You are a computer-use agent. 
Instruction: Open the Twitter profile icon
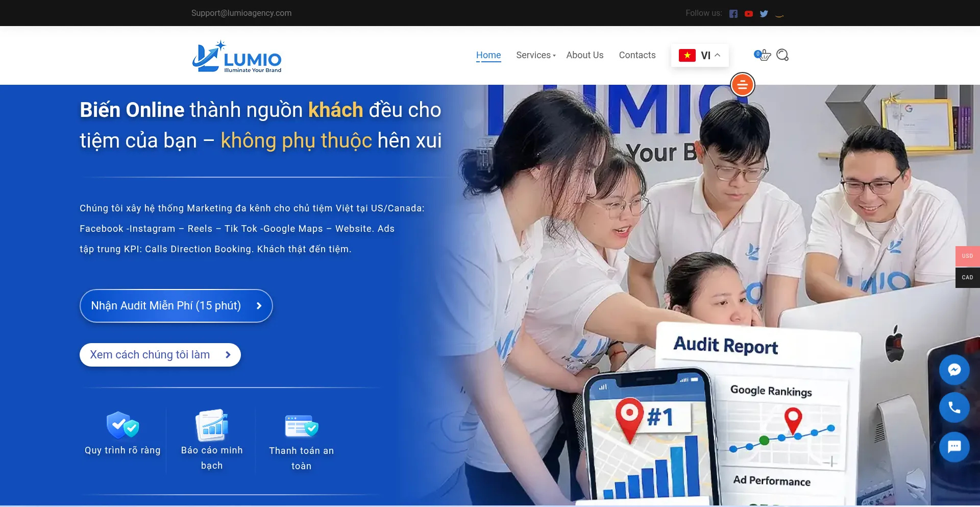coord(764,14)
